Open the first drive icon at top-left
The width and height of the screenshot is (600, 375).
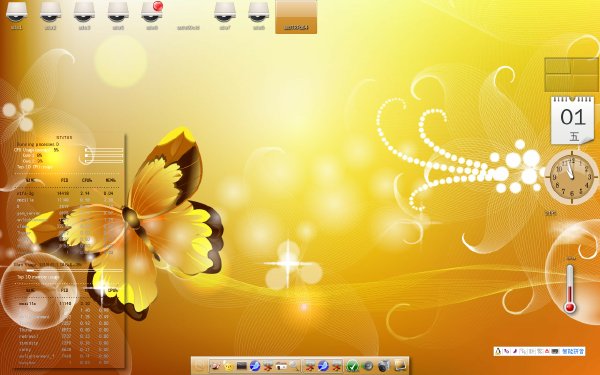16,13
